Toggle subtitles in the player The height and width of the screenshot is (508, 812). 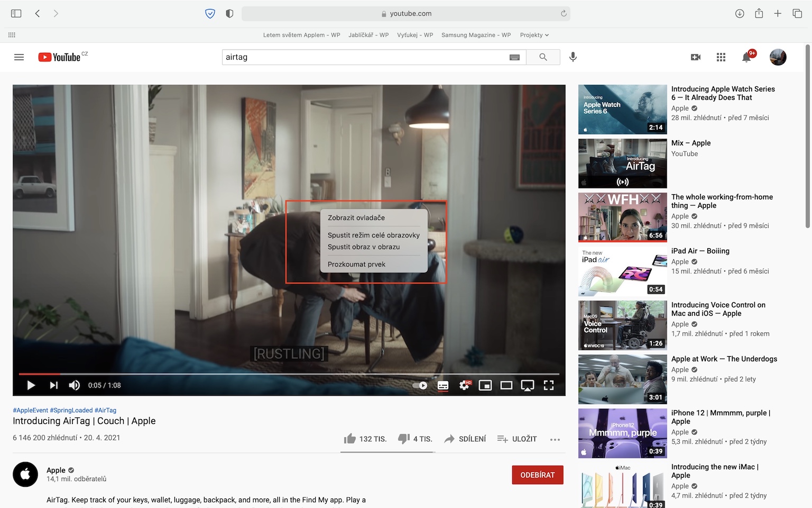pyautogui.click(x=443, y=385)
